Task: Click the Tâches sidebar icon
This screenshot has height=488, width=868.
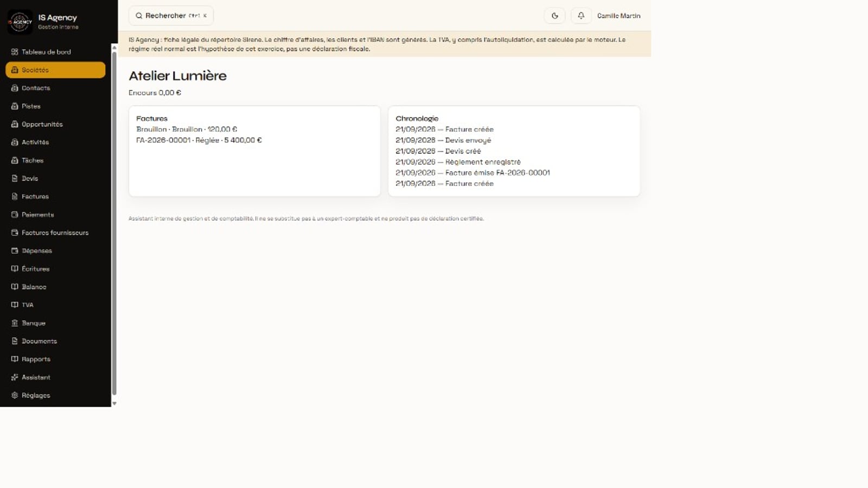Action: click(15, 160)
